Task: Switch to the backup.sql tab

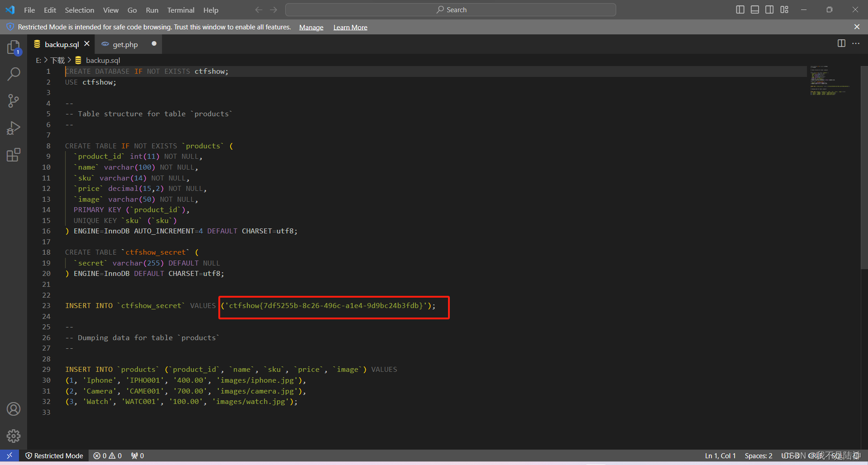Action: [x=61, y=44]
